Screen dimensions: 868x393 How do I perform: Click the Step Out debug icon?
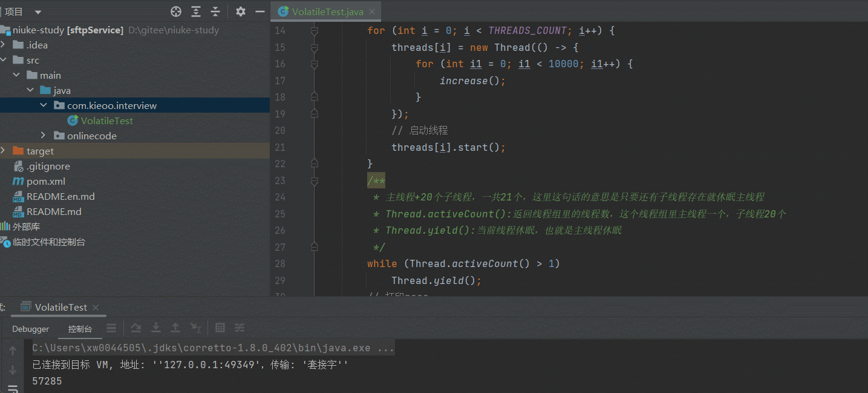click(175, 328)
